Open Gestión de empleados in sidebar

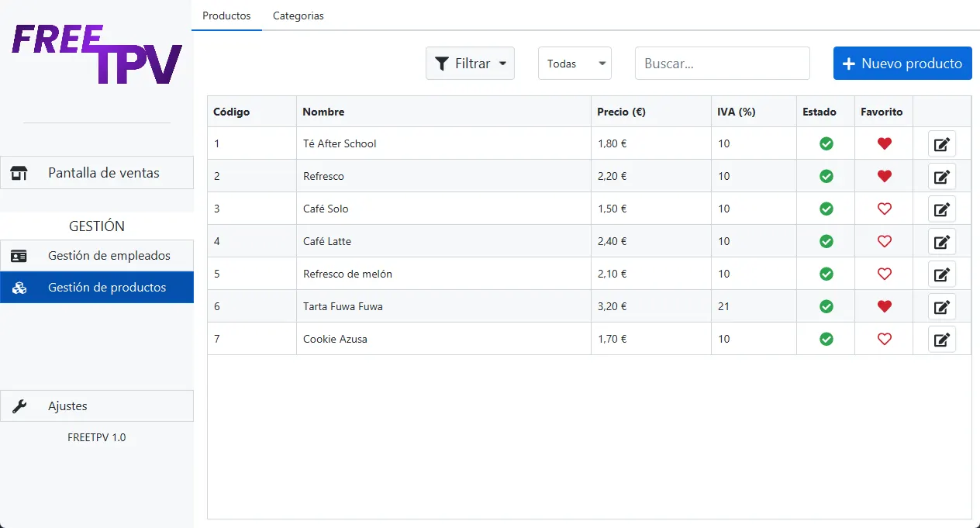[x=97, y=256]
